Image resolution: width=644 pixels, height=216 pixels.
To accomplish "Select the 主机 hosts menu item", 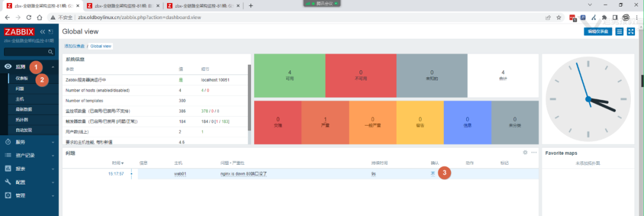I will [x=20, y=99].
